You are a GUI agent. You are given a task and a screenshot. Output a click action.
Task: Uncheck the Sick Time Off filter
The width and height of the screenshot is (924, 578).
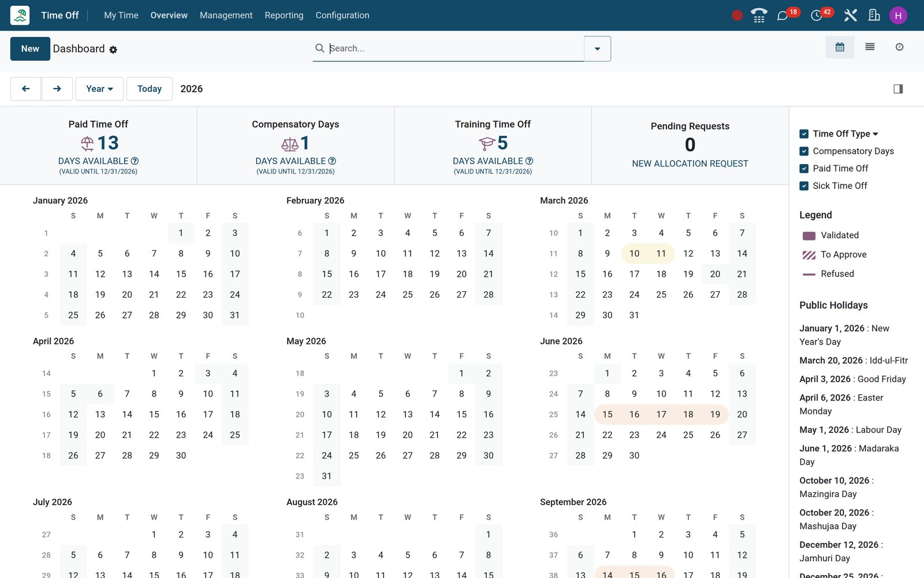(804, 186)
